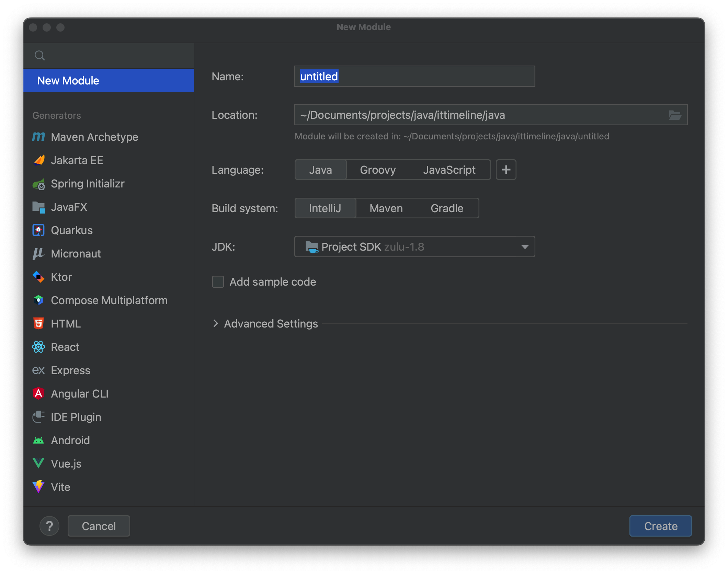This screenshot has width=728, height=574.
Task: Click the Jakarta EE label
Action: tap(77, 160)
